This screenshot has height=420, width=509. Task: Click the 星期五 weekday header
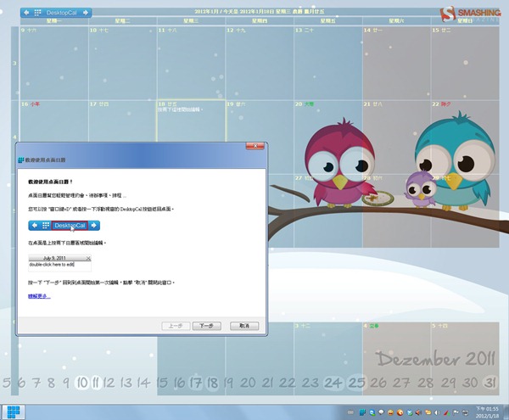point(328,21)
